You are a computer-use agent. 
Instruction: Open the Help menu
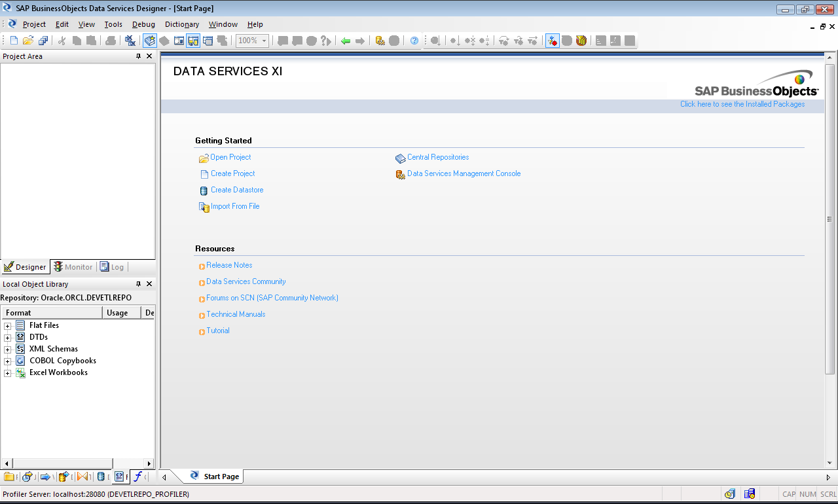(255, 24)
